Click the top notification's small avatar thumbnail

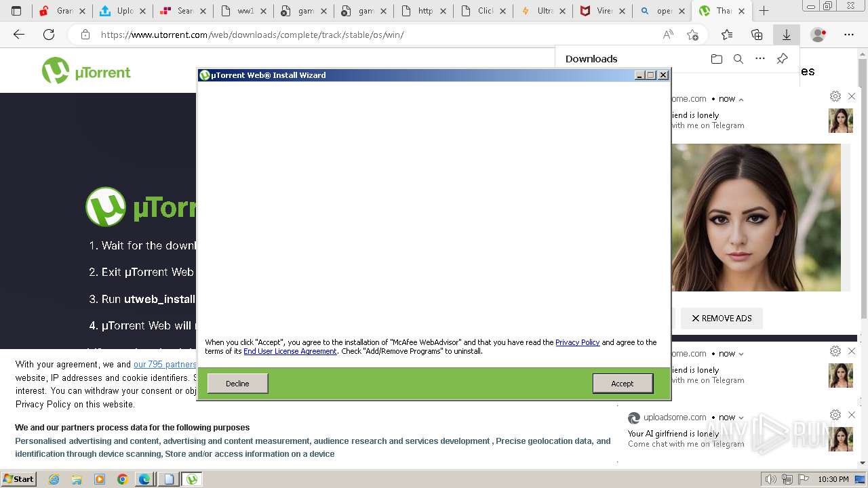point(841,121)
